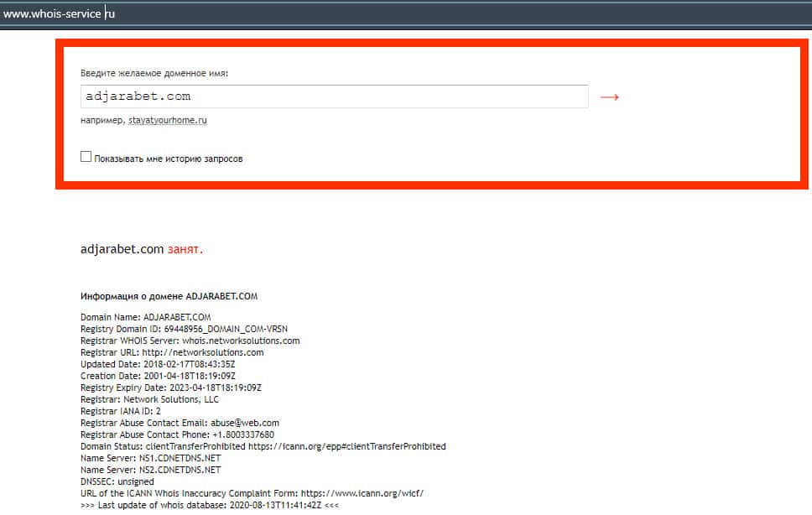Click the 'Last update of whois database' line
The image size is (812, 515).
pos(210,505)
